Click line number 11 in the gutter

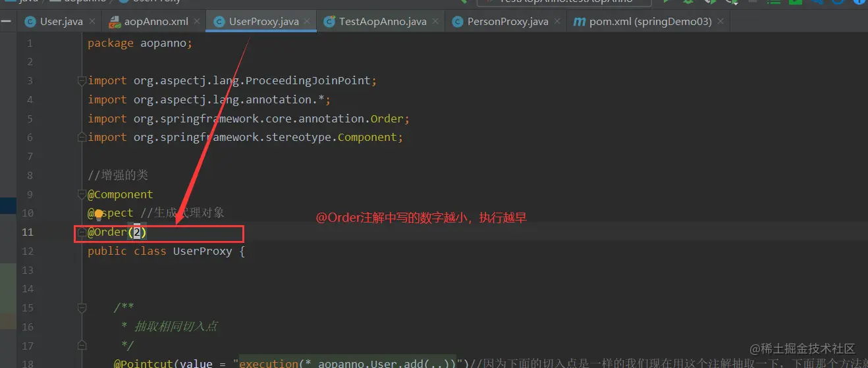click(x=27, y=232)
